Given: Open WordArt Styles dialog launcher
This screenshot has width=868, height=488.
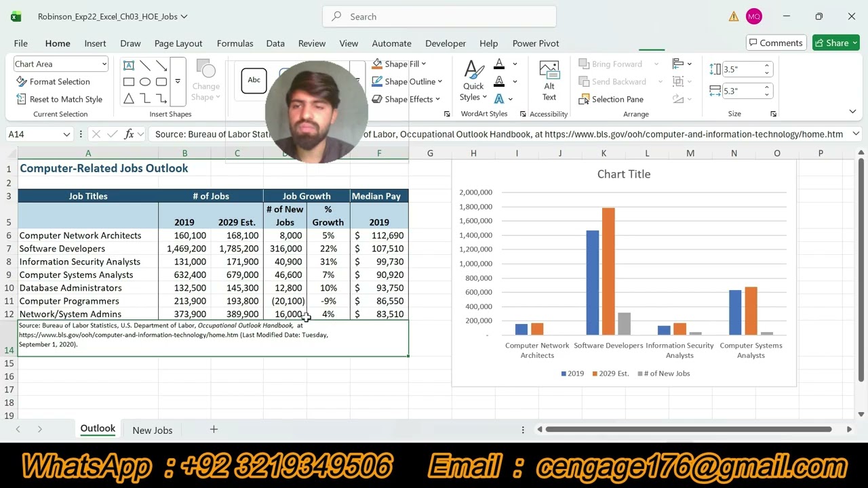Looking at the screenshot, I should click(x=522, y=114).
